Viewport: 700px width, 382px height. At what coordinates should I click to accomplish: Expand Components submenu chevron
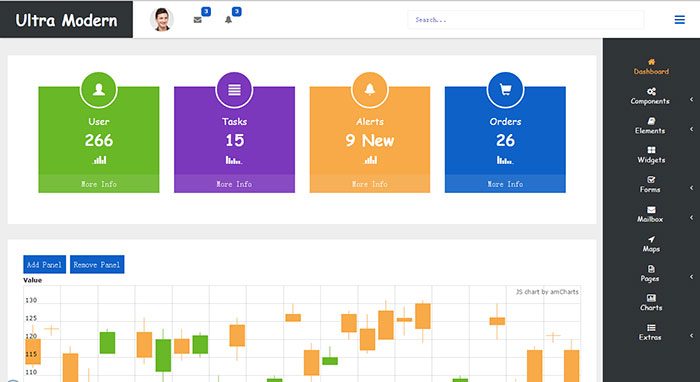click(691, 99)
